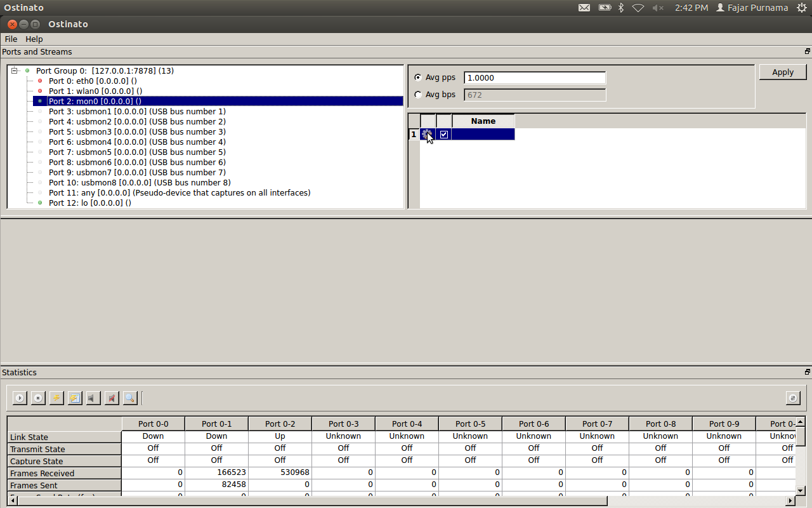Stop transmit with the stop toolbar icon

tap(38, 398)
